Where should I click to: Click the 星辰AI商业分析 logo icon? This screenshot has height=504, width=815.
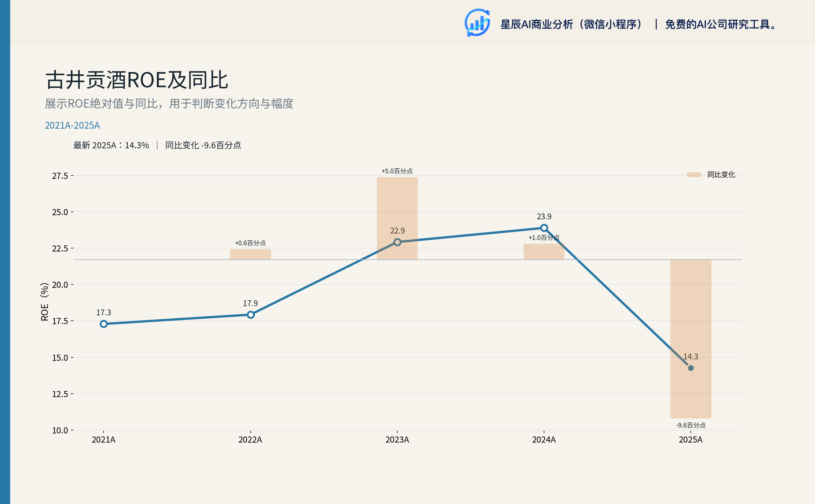point(477,23)
